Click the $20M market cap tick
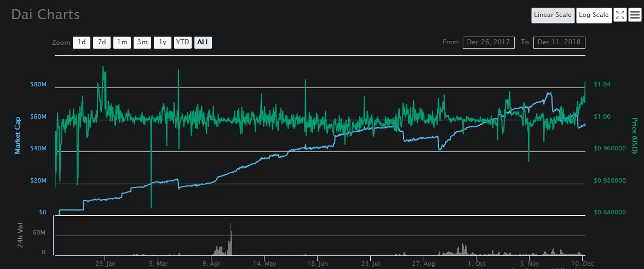The height and width of the screenshot is (269, 644). click(x=38, y=180)
